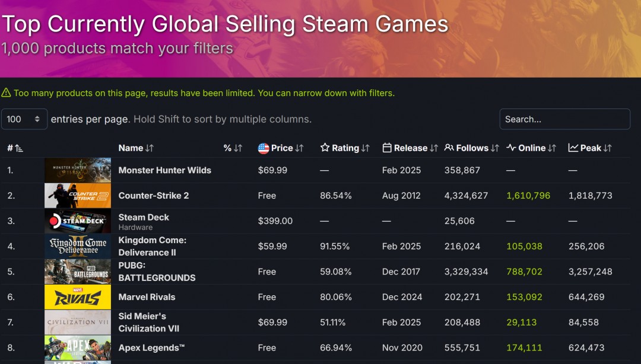Open the entries per page dropdown

pyautogui.click(x=24, y=119)
